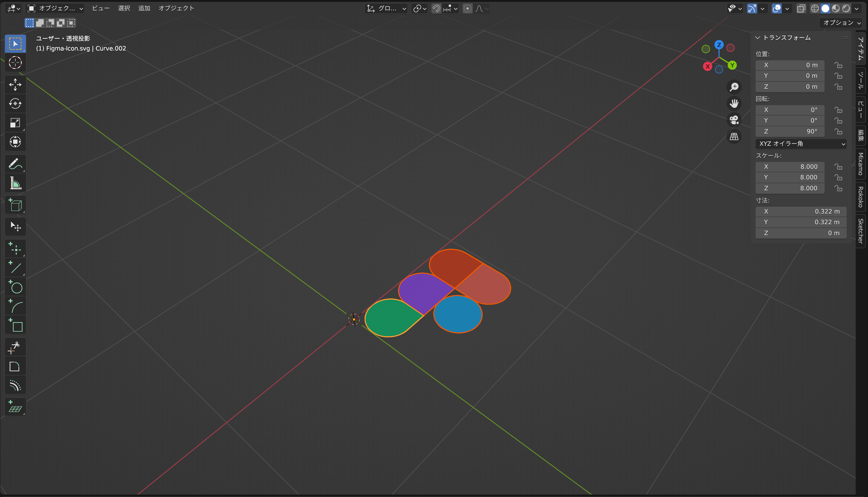This screenshot has height=497, width=868.
Task: Toggle lock for location X
Action: click(838, 65)
